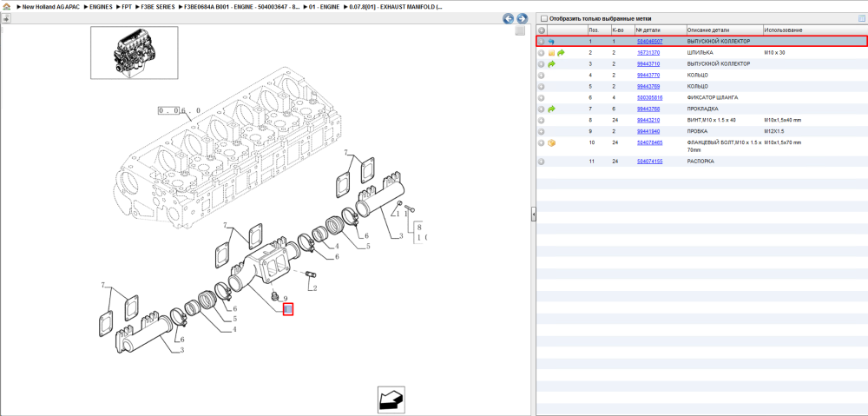Click the large back arrow under the diagram
Screen dimensions: 868x416
391,399
